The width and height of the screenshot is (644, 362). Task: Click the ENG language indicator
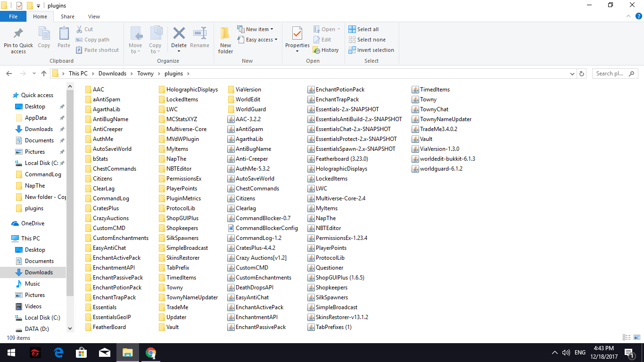coord(580,353)
